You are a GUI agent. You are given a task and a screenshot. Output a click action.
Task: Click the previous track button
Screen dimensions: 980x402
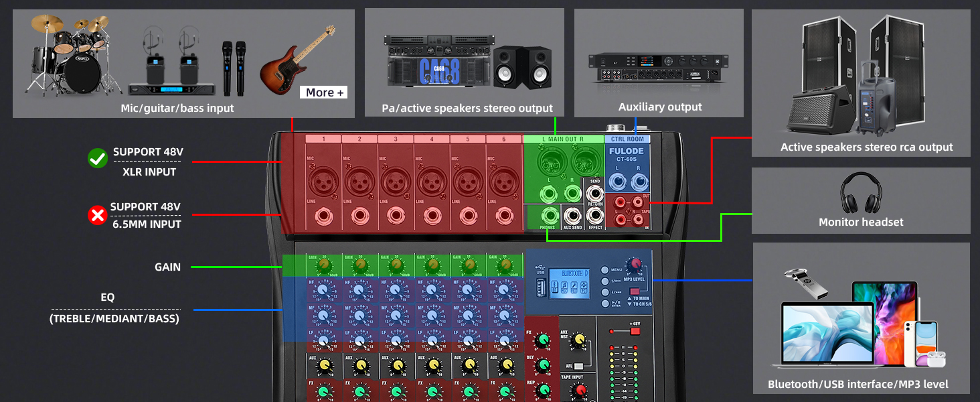(x=604, y=281)
